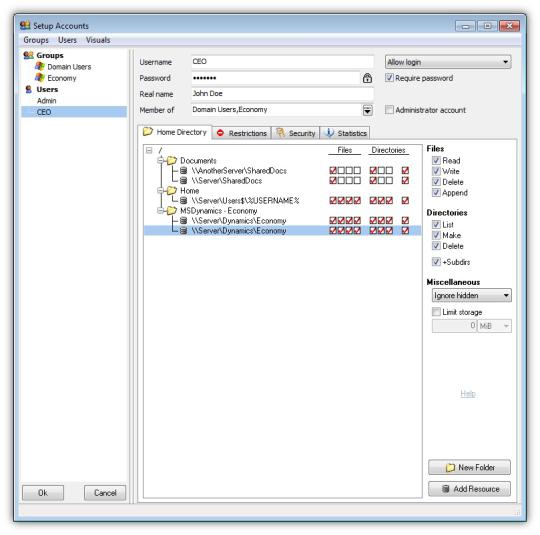Click the password lock icon
Image resolution: width=540 pixels, height=535 pixels.
[x=367, y=78]
